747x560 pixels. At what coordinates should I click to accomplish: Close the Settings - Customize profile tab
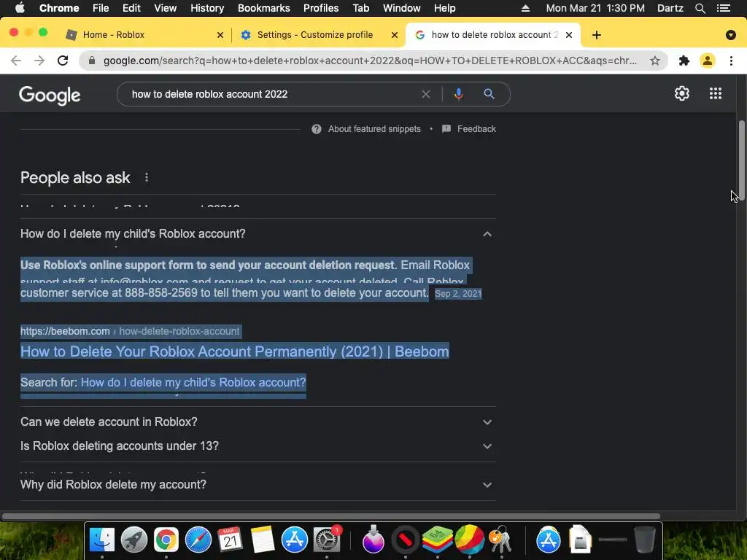pyautogui.click(x=395, y=35)
